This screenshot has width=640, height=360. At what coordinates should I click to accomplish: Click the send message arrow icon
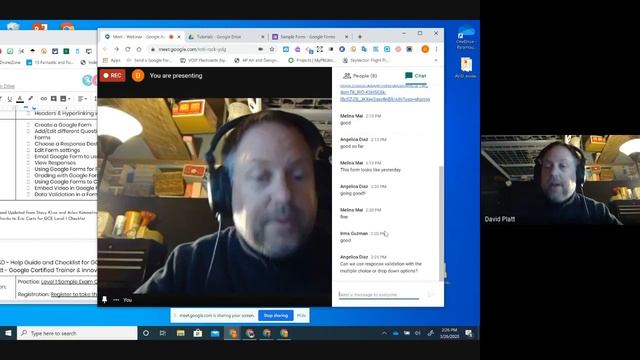pyautogui.click(x=430, y=294)
